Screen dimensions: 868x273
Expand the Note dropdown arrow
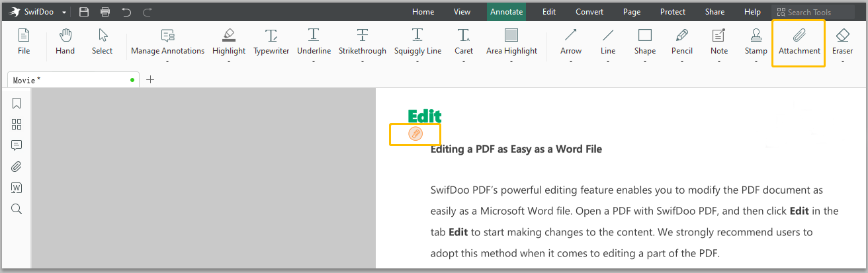719,61
